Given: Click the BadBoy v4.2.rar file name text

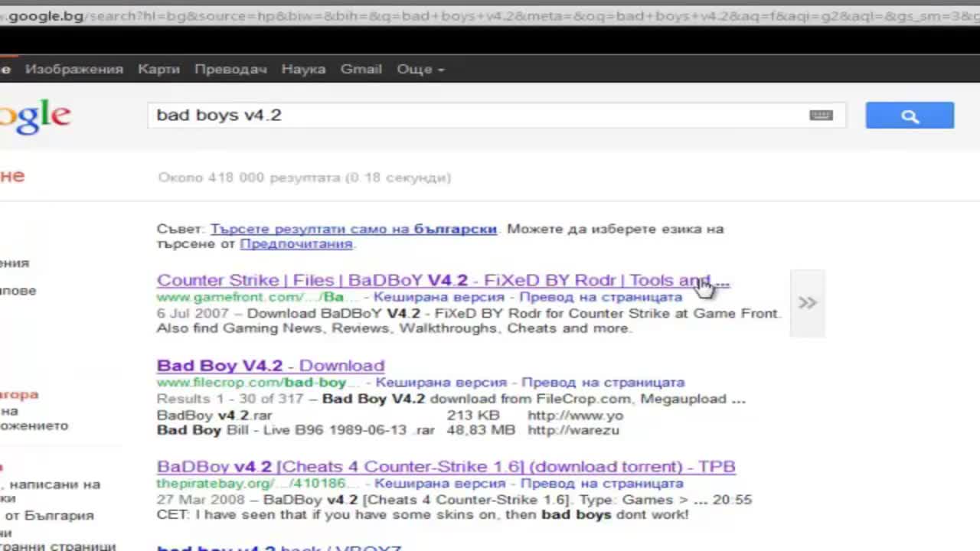Looking at the screenshot, I should pyautogui.click(x=214, y=416).
